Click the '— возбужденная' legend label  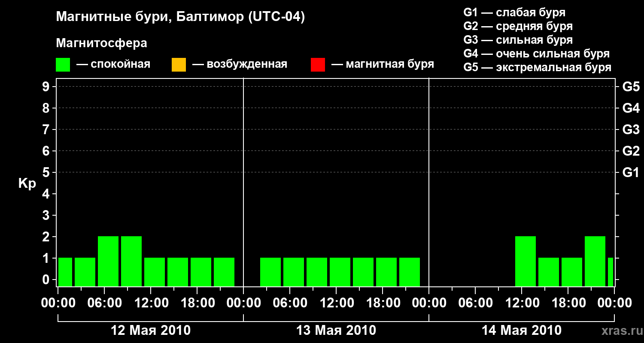click(240, 64)
